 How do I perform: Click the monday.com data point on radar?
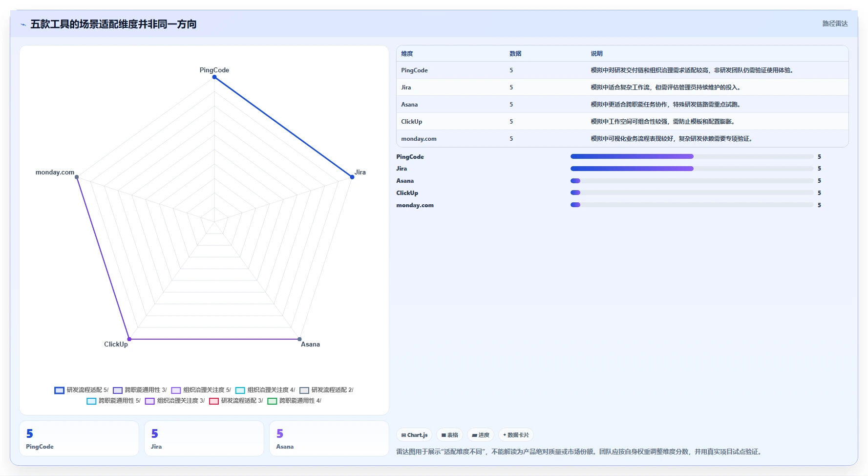[x=77, y=177]
